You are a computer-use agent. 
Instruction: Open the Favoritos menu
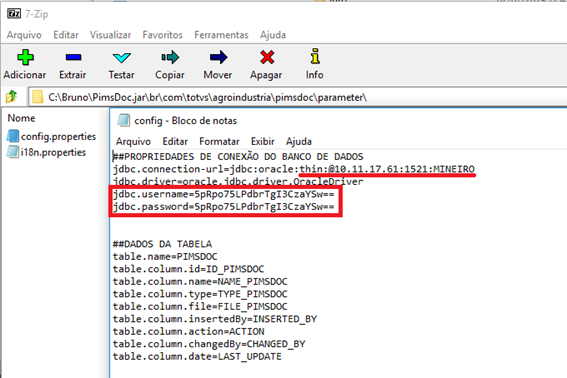coord(162,35)
